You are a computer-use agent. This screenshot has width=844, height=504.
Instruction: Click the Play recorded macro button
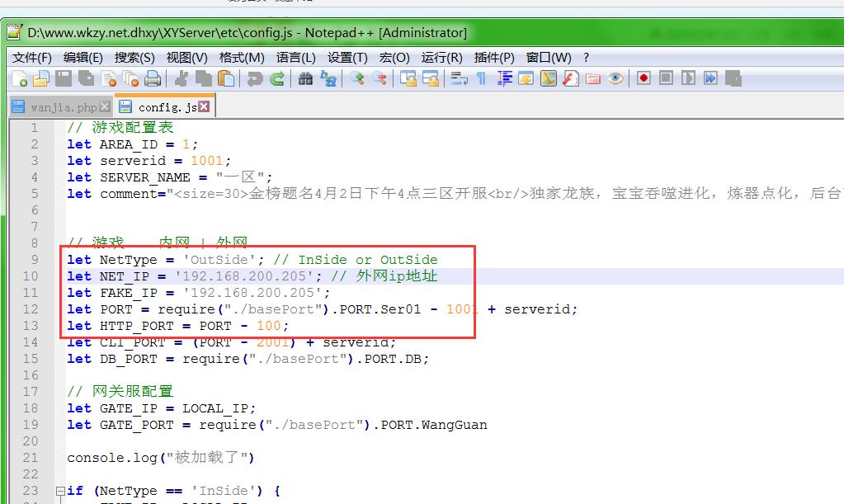pos(688,79)
